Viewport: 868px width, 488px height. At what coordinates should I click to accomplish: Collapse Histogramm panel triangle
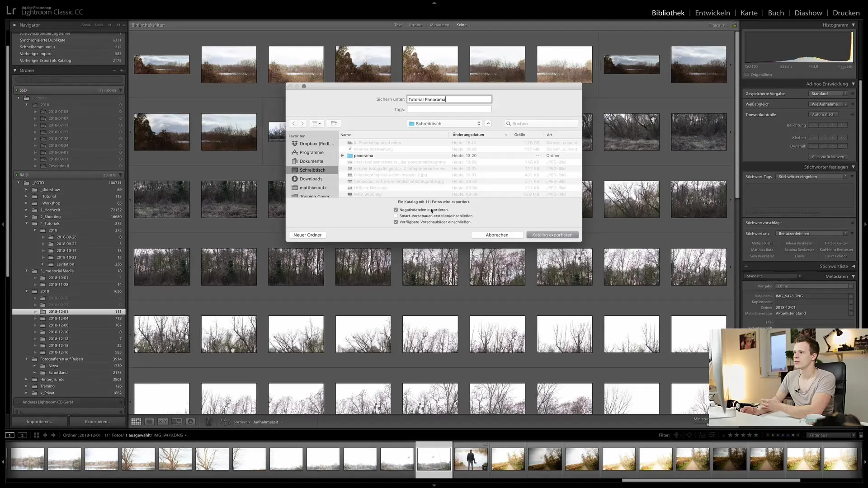(854, 25)
